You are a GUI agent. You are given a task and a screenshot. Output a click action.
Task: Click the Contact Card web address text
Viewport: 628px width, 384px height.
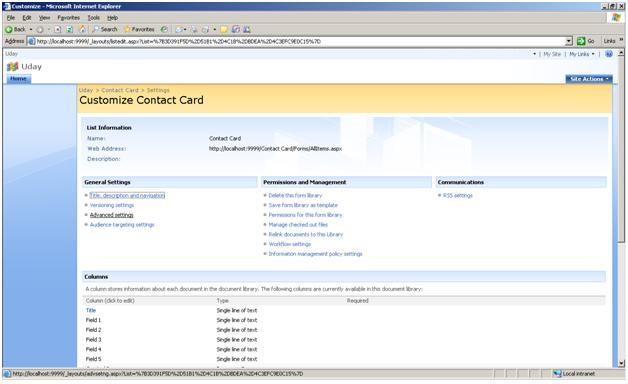pyautogui.click(x=275, y=149)
